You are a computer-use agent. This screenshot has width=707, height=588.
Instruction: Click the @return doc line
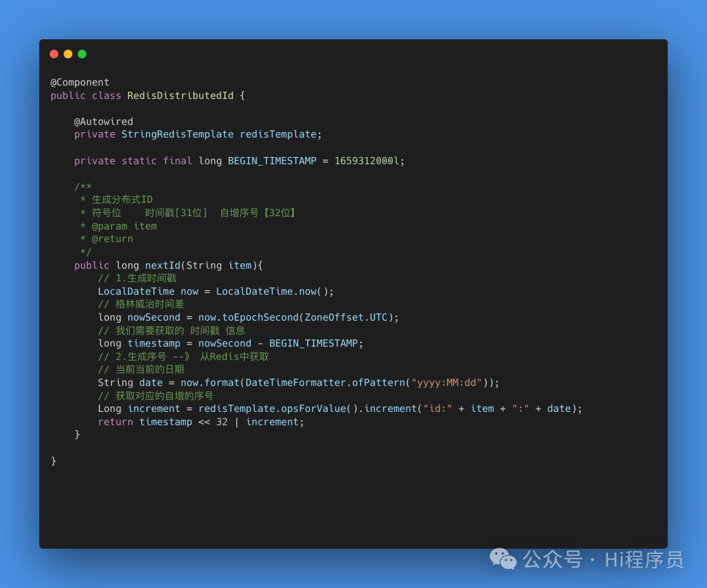[x=113, y=239]
